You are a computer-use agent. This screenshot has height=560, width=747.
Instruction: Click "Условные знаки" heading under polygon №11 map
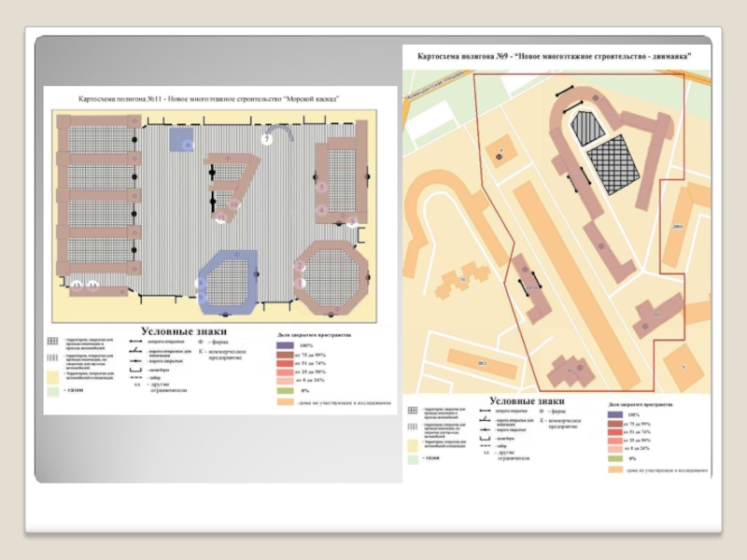[184, 331]
